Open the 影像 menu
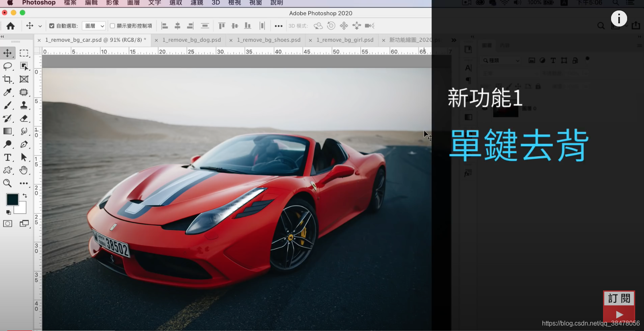The height and width of the screenshot is (331, 644). pos(112,3)
